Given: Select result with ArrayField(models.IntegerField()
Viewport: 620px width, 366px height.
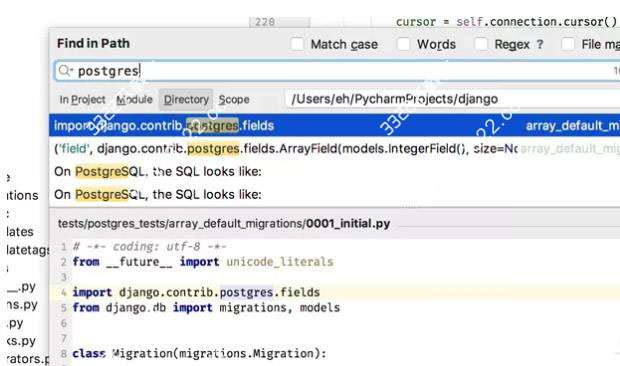Looking at the screenshot, I should pyautogui.click(x=335, y=149).
